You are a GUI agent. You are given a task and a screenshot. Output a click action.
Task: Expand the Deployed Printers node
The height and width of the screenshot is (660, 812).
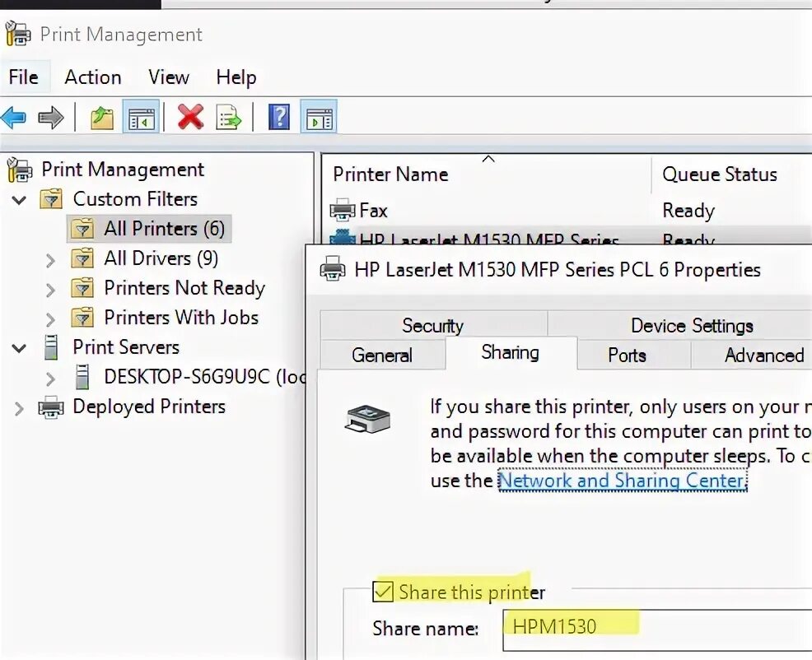point(19,408)
